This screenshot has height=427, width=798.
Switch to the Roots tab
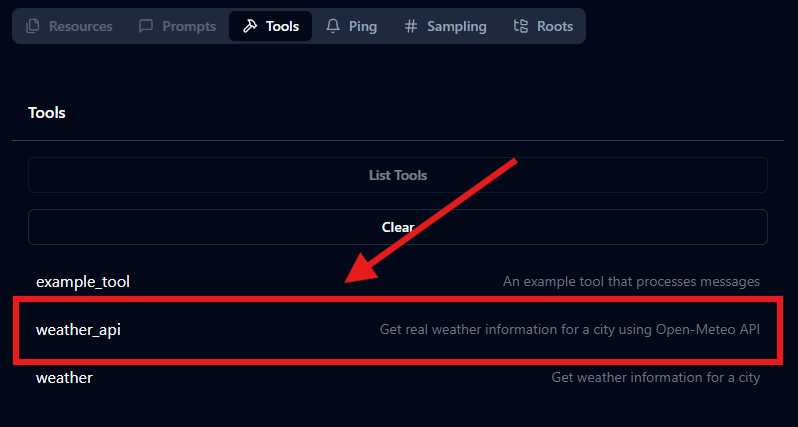[543, 26]
